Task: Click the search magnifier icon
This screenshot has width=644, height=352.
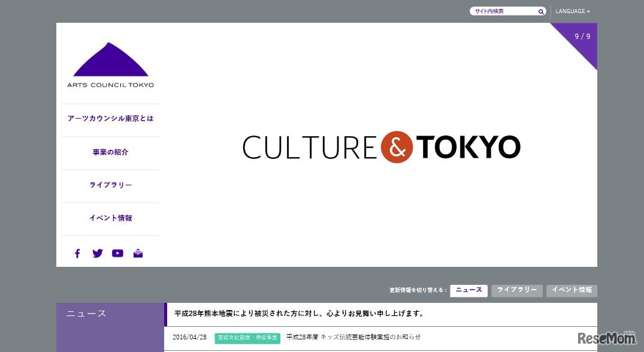Action: [540, 11]
